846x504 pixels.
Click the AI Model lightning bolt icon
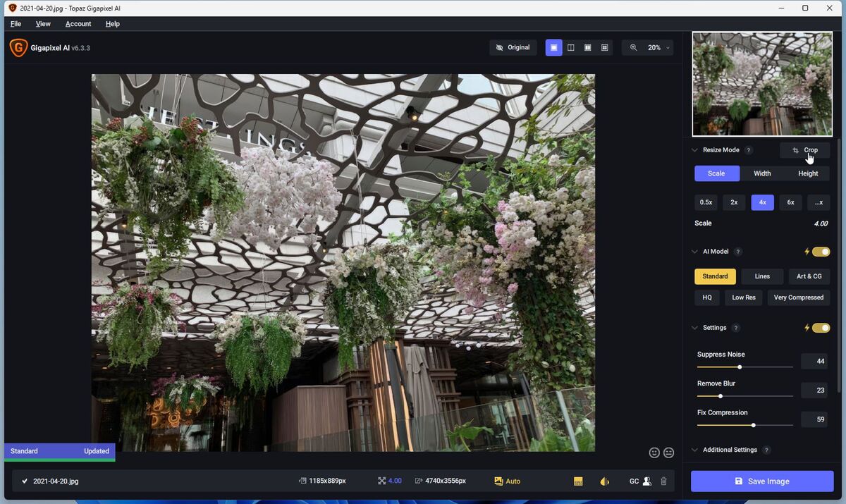pyautogui.click(x=807, y=252)
